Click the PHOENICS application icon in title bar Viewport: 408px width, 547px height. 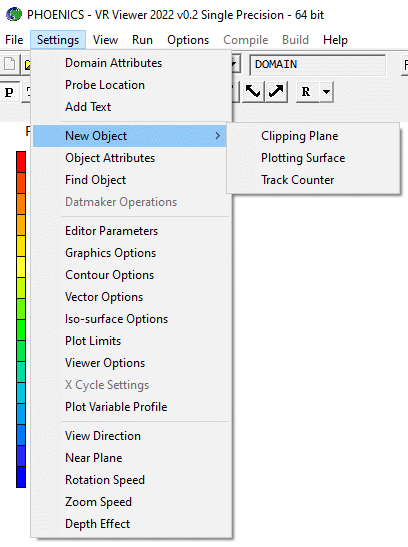[14, 15]
